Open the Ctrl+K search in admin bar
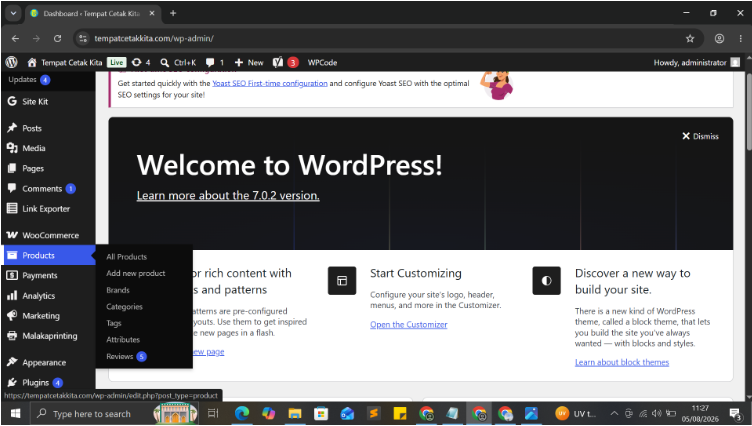Screen dimensions: 752x426 pyautogui.click(x=178, y=62)
